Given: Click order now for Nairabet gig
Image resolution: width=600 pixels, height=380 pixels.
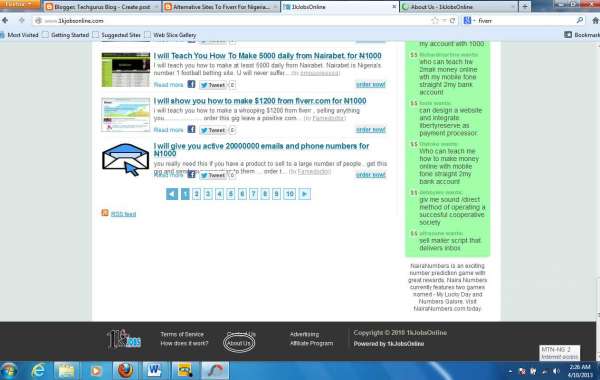Looking at the screenshot, I should coord(370,84).
